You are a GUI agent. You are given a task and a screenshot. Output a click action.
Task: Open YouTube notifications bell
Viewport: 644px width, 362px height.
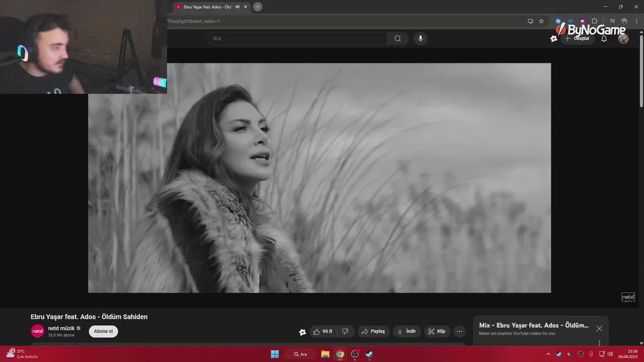tap(604, 39)
